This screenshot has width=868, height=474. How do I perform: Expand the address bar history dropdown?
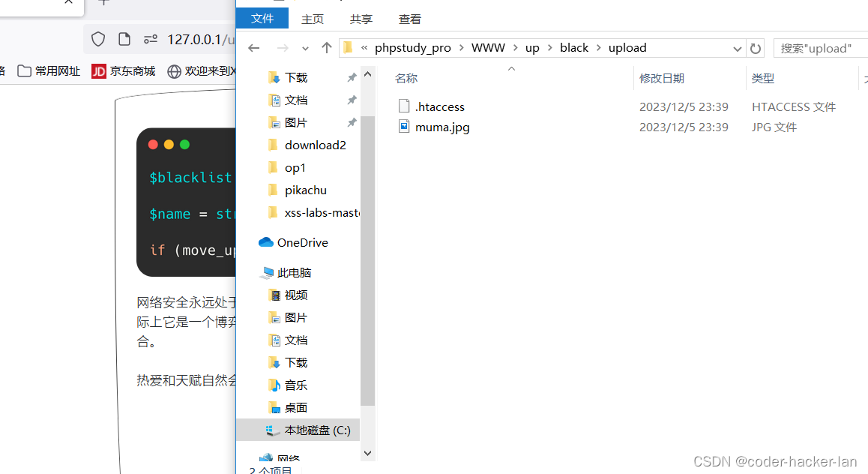tap(737, 49)
